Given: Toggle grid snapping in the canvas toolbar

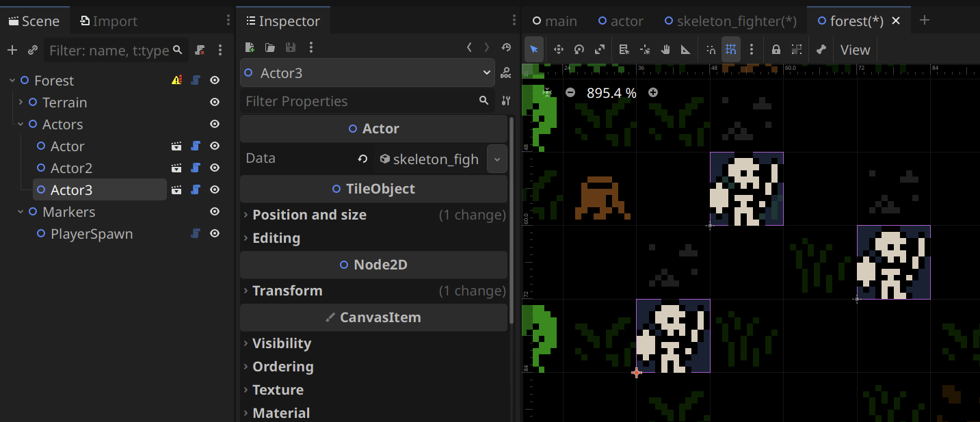Looking at the screenshot, I should click(x=730, y=49).
